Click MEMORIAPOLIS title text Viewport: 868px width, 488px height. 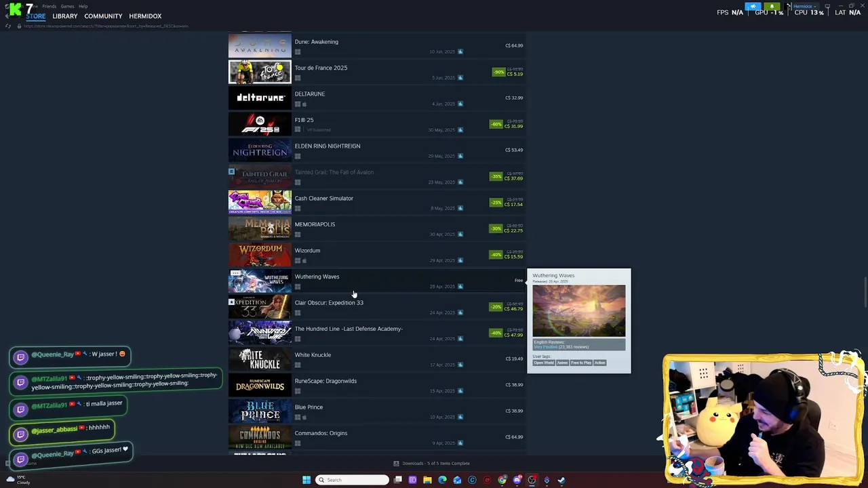pos(315,224)
